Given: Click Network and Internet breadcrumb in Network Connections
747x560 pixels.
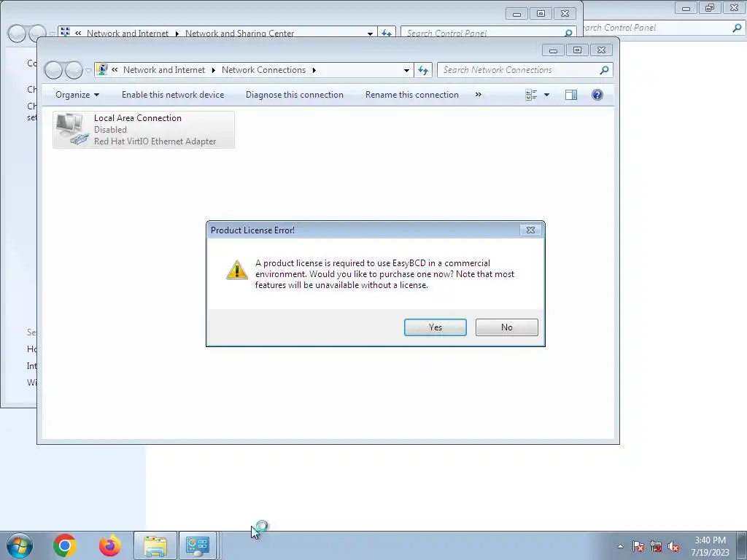Looking at the screenshot, I should [164, 70].
